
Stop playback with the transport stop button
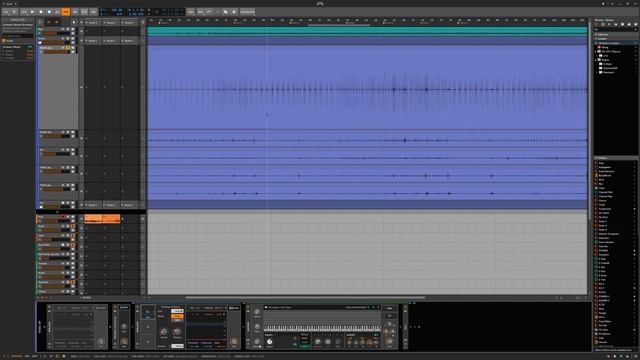tap(41, 12)
